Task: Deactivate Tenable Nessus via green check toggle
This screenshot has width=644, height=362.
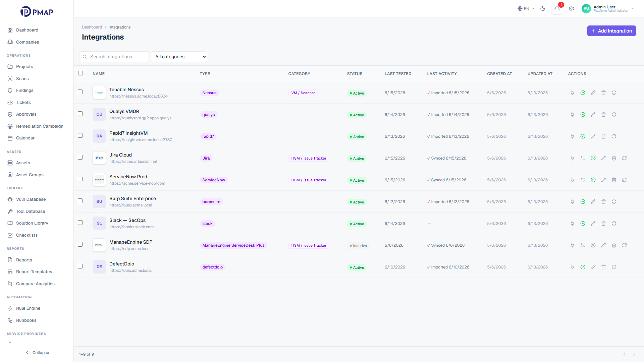Action: 583,93
